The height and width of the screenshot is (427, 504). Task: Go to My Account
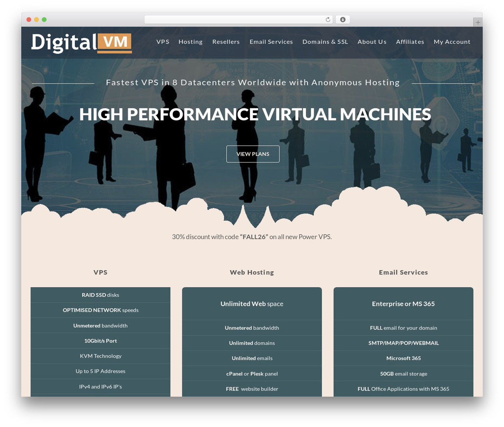(452, 42)
